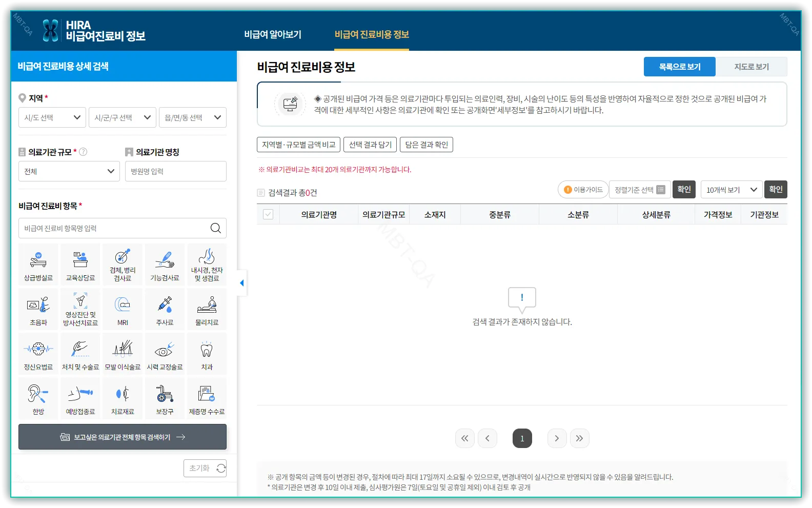
Task: Select the 모발 이식술료 category icon
Action: point(123,354)
